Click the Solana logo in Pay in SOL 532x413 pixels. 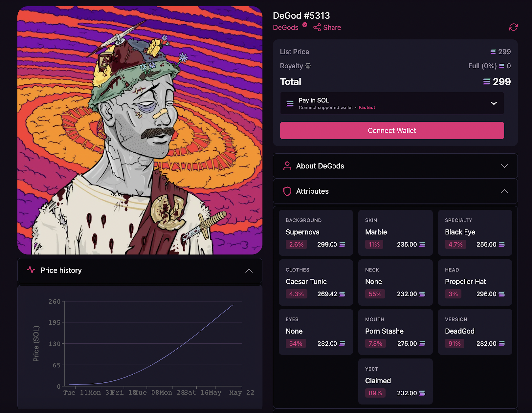click(x=290, y=103)
